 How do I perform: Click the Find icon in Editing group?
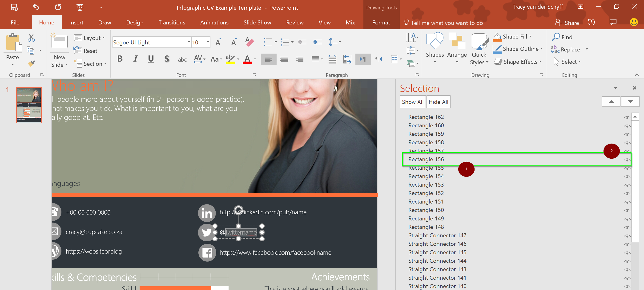pos(563,37)
